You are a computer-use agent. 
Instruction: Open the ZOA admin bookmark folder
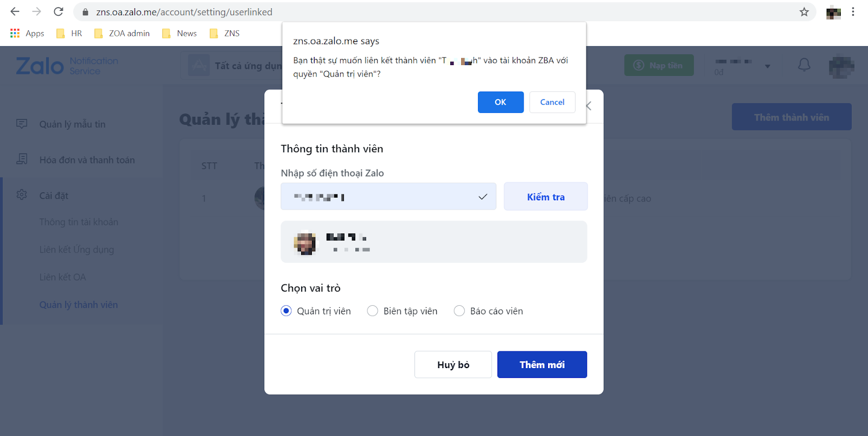[122, 33]
